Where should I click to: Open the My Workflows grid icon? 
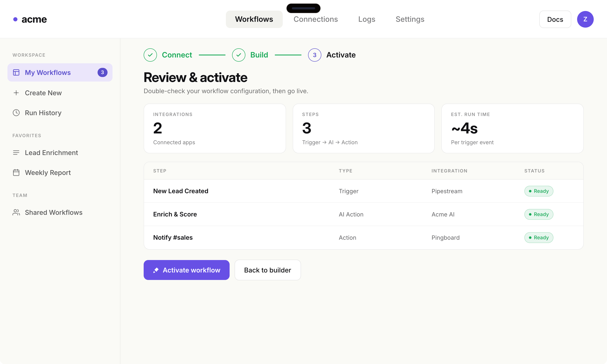pos(16,72)
